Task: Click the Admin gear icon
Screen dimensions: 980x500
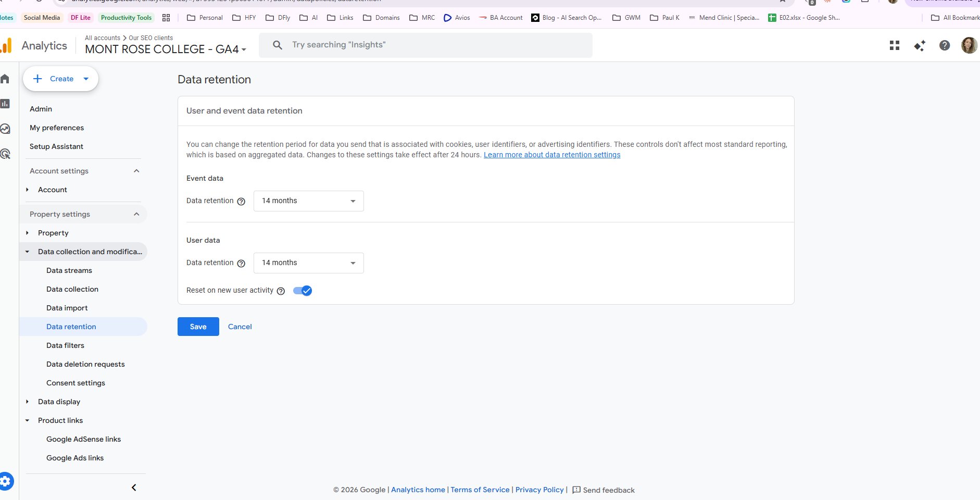Action: click(6, 481)
